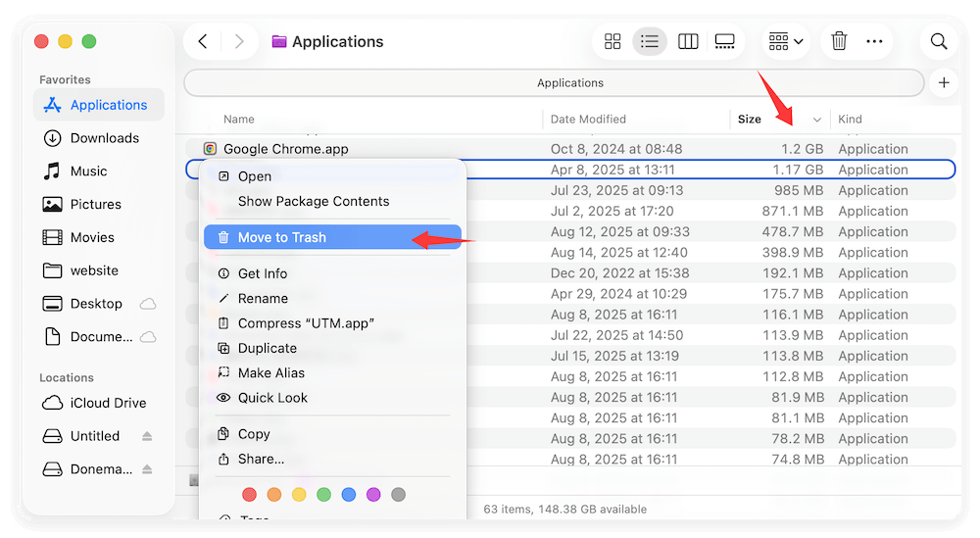Add a new tab with plus button
This screenshot has height=538, width=980.
pyautogui.click(x=944, y=82)
